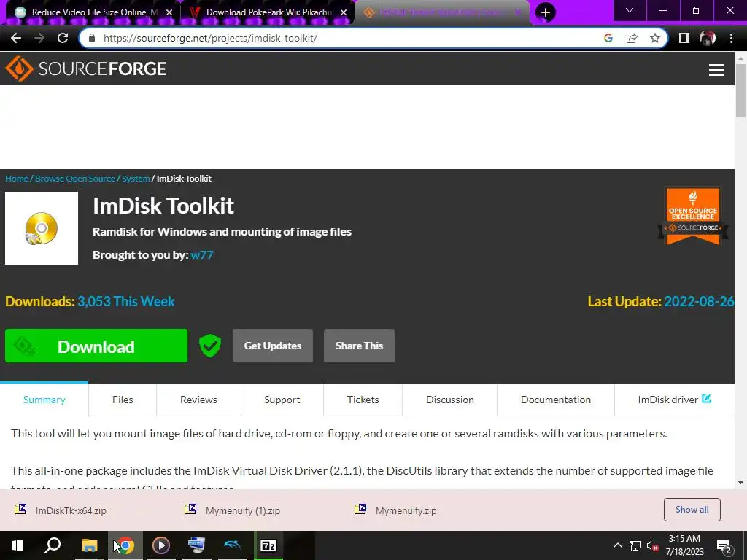Click Show all downloads button
Viewport: 747px width, 560px height.
(692, 510)
